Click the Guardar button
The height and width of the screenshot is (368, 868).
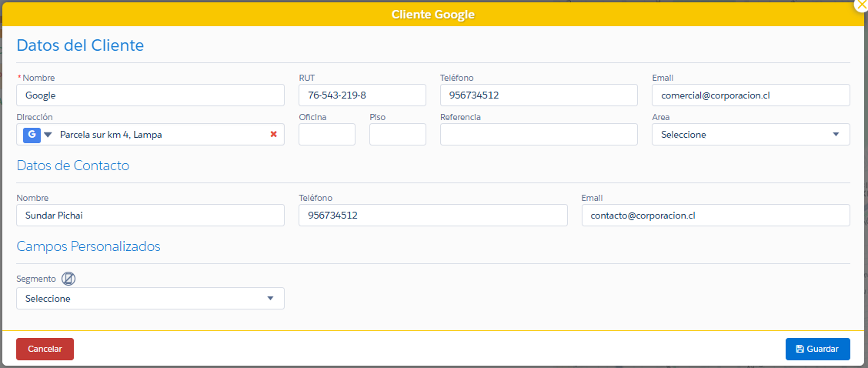click(x=818, y=350)
